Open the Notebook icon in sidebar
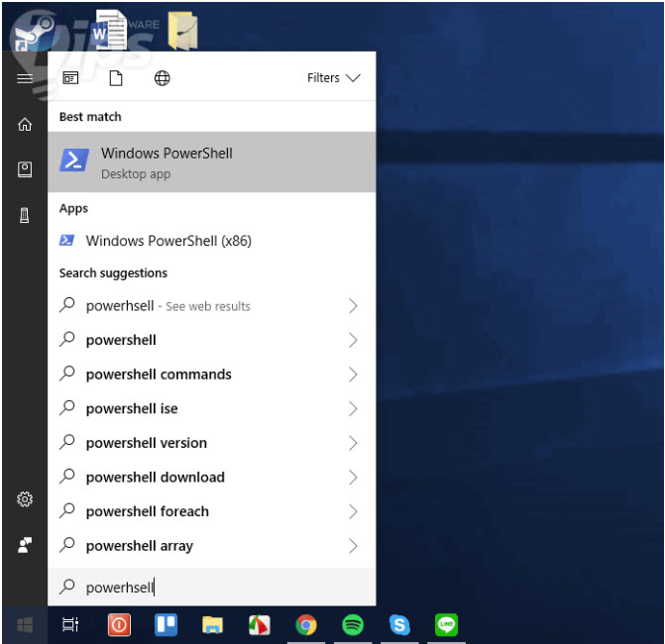Screen dimensions: 665x644 click(25, 169)
